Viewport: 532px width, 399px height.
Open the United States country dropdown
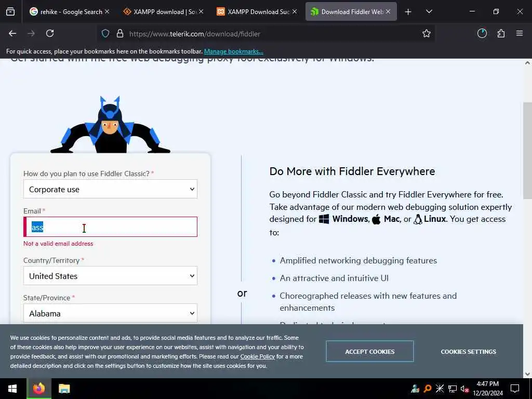coord(110,276)
